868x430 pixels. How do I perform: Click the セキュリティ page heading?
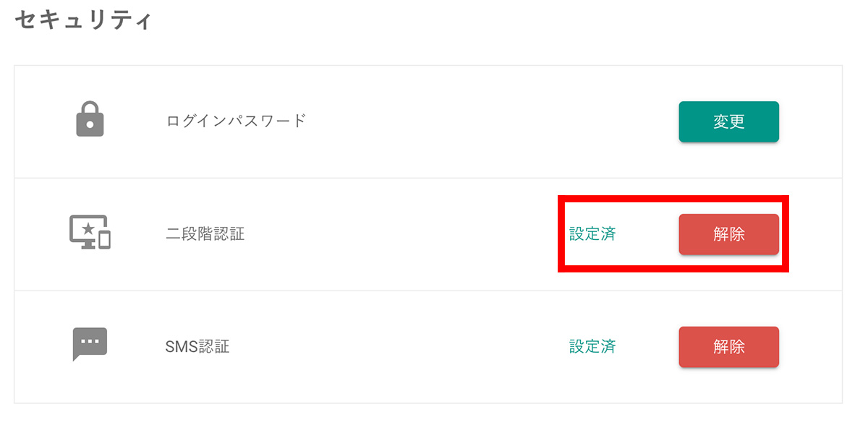coord(84,20)
